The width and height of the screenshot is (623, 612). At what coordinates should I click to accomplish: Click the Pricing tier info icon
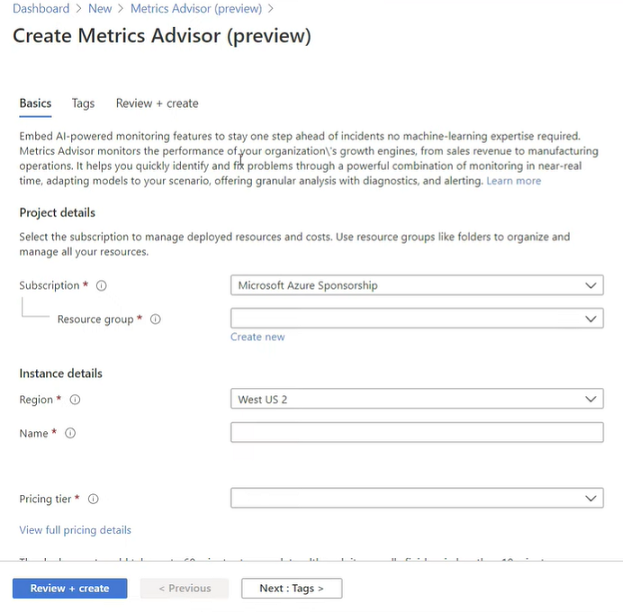click(93, 499)
